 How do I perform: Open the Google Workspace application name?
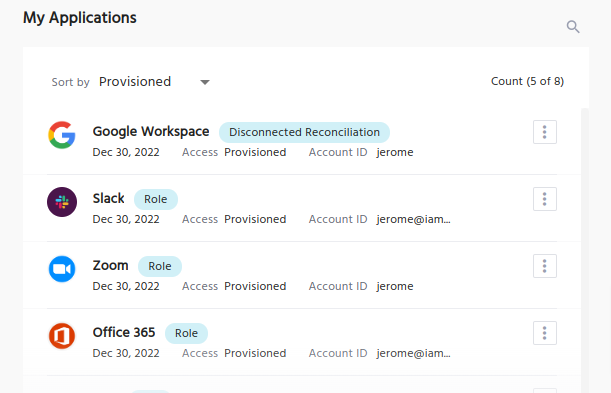pyautogui.click(x=151, y=132)
